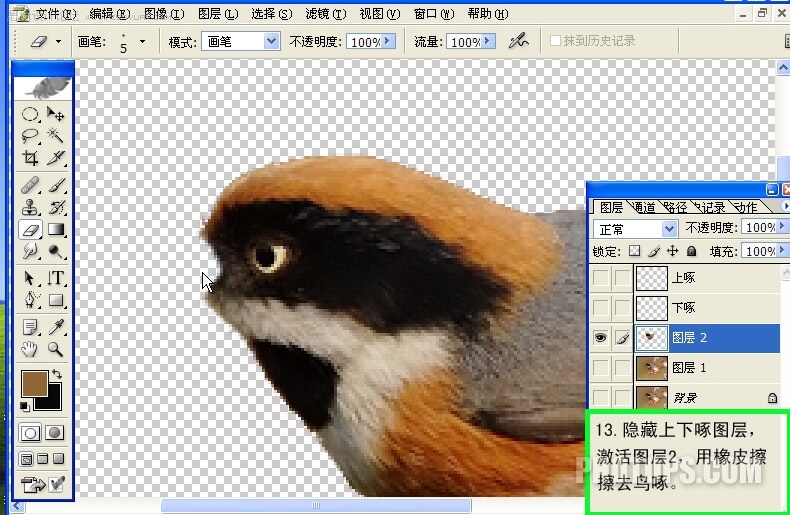Show the 背景 layer

pos(600,397)
